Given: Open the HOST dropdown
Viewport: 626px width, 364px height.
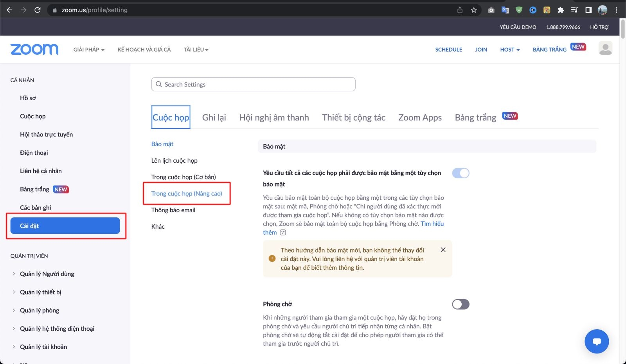Looking at the screenshot, I should 510,50.
